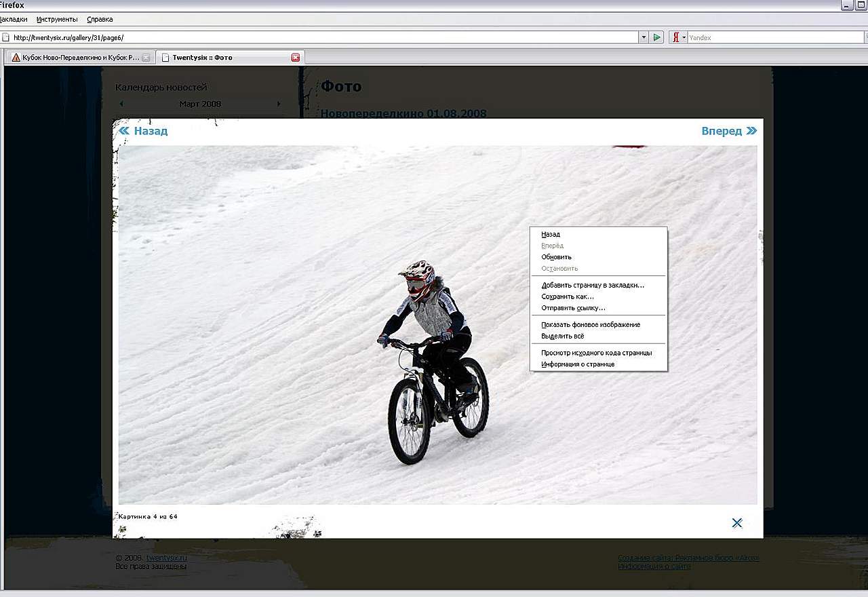
Task: Open the Инструменты menu in the menu bar
Action: click(57, 19)
